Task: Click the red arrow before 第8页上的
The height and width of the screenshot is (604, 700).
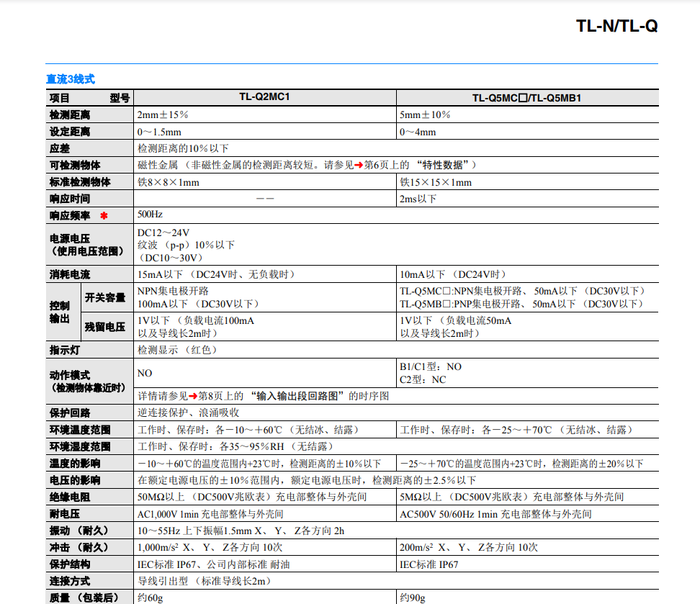Action: [192, 396]
